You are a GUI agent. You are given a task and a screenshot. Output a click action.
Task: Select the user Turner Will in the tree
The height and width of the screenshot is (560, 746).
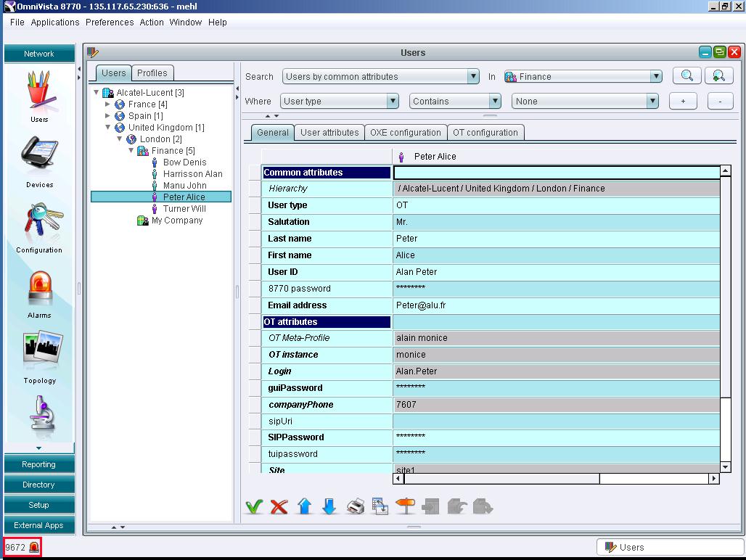(183, 208)
